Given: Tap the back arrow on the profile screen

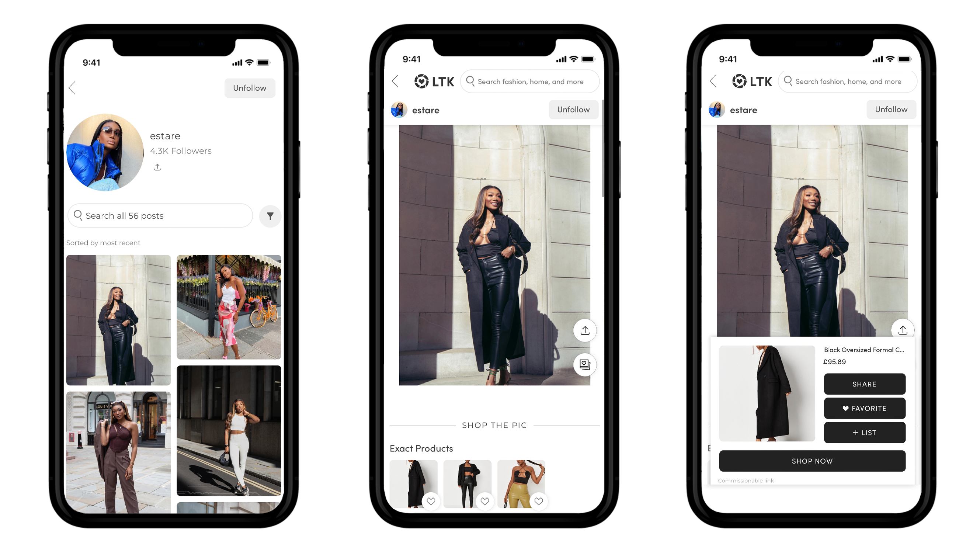Looking at the screenshot, I should [x=73, y=87].
